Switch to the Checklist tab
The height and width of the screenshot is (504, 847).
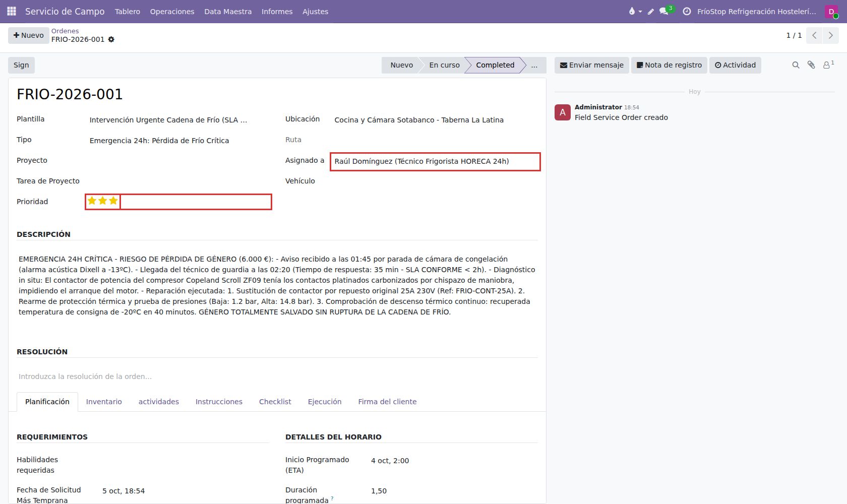(x=275, y=402)
